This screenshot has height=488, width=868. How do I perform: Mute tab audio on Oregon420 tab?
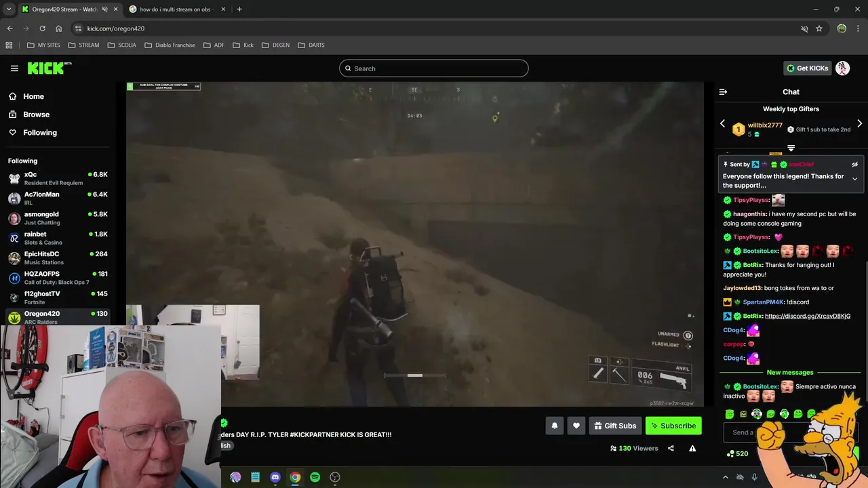[104, 9]
